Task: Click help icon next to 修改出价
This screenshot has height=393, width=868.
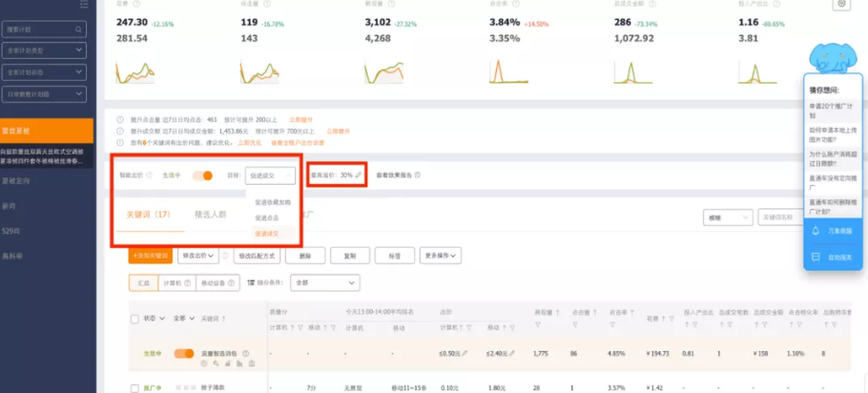Action: [x=225, y=256]
